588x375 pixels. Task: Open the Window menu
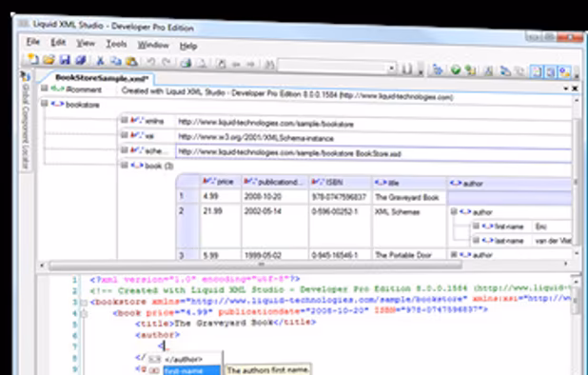pyautogui.click(x=153, y=45)
